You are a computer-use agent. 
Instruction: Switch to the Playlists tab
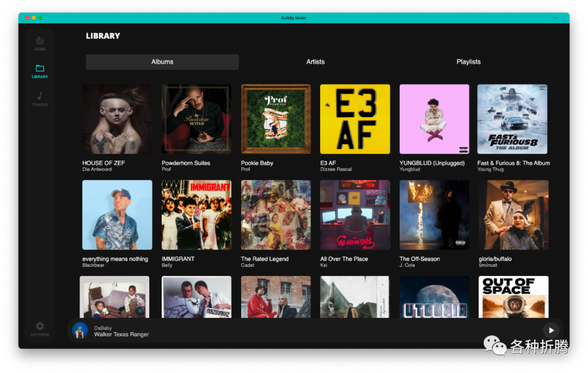(x=468, y=62)
